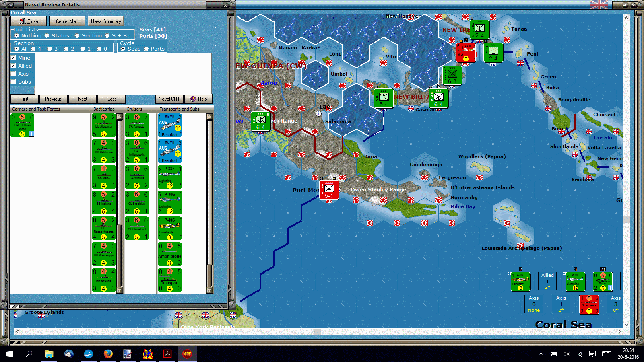Enable the Axis checkbox
The width and height of the screenshot is (644, 362).
13,74
